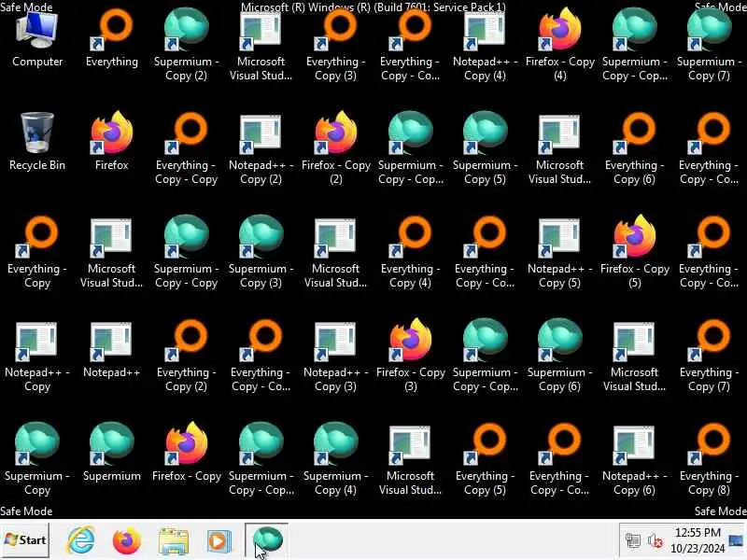The width and height of the screenshot is (747, 560).
Task: Launch Internet Explorer from the taskbar
Action: click(x=81, y=541)
